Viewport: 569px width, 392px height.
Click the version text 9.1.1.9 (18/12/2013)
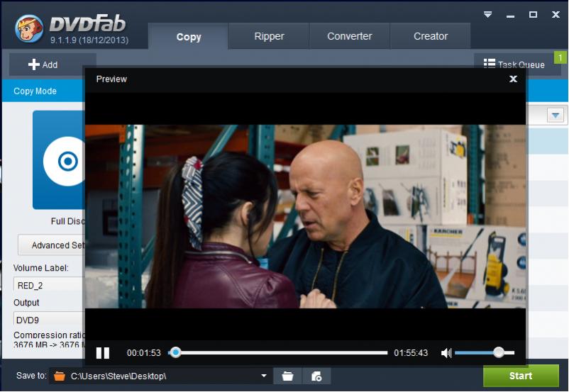point(89,40)
